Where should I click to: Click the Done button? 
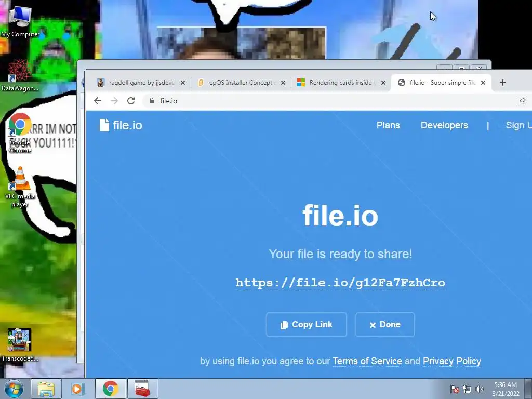pyautogui.click(x=385, y=325)
